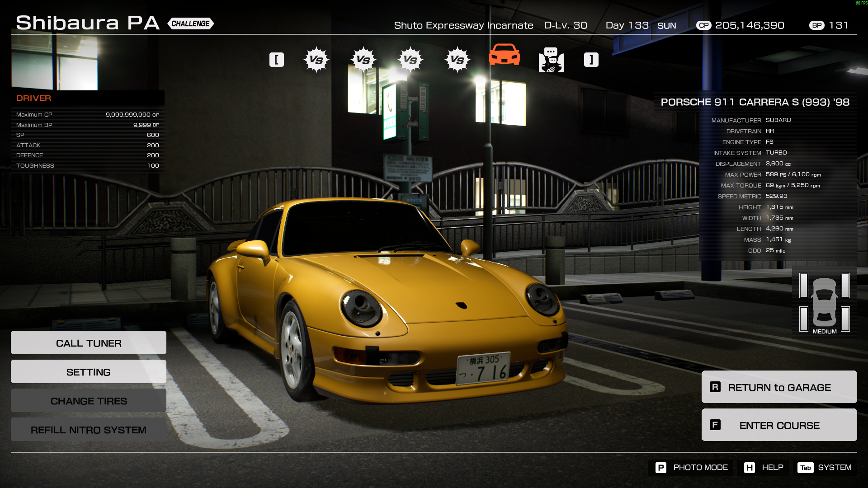This screenshot has height=488, width=868.
Task: Click RETURN to GARAGE button
Action: [779, 387]
